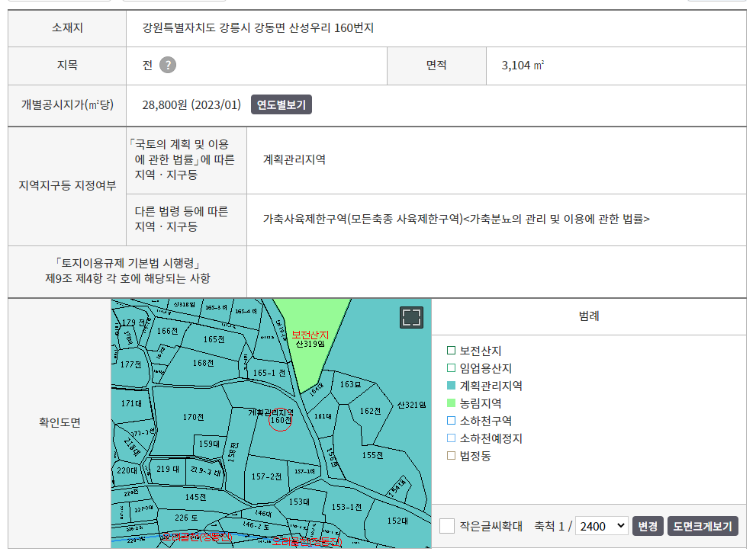Select parcel 157-2전 on the map
This screenshot has height=558, width=756.
[266, 476]
